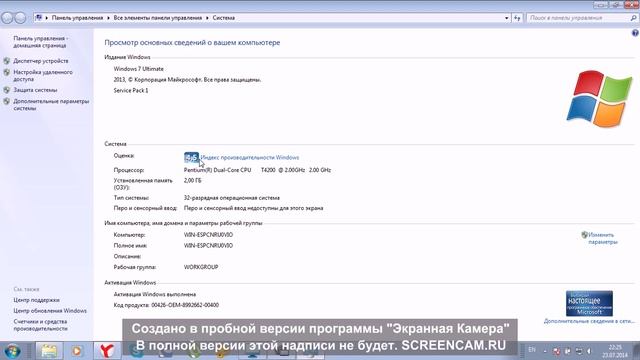This screenshot has width=640, height=360.
Task: Click WORKGROUP workgroup value
Action: [x=201, y=267]
